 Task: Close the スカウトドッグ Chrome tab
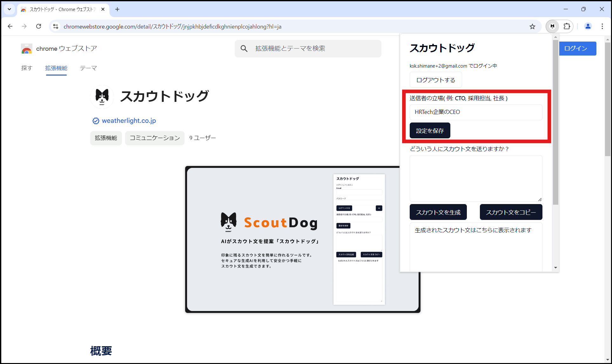point(103,9)
